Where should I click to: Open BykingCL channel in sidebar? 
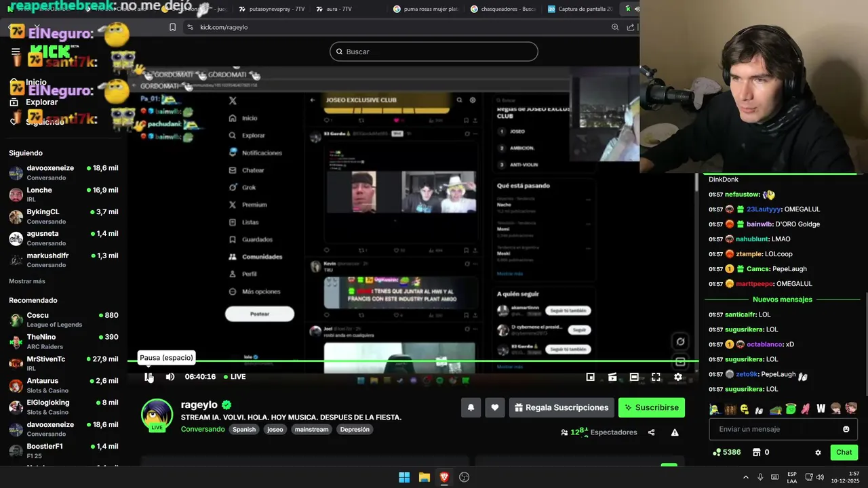tap(64, 216)
